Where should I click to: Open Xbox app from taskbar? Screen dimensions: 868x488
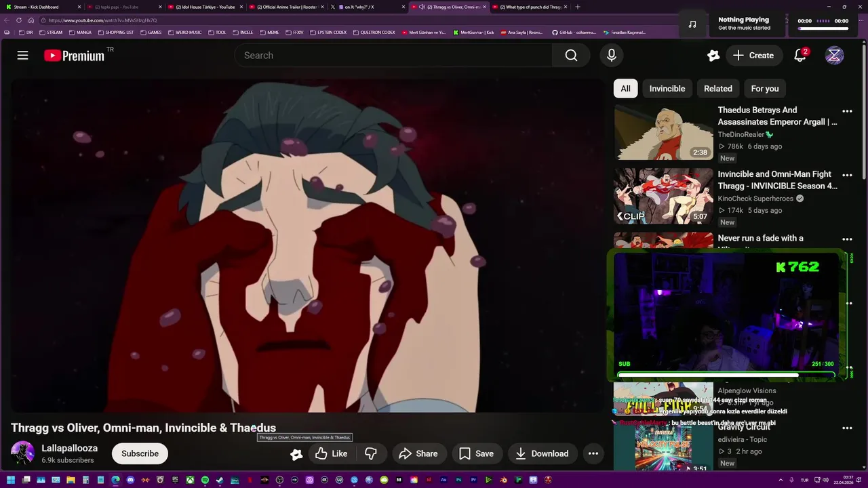pyautogui.click(x=190, y=481)
